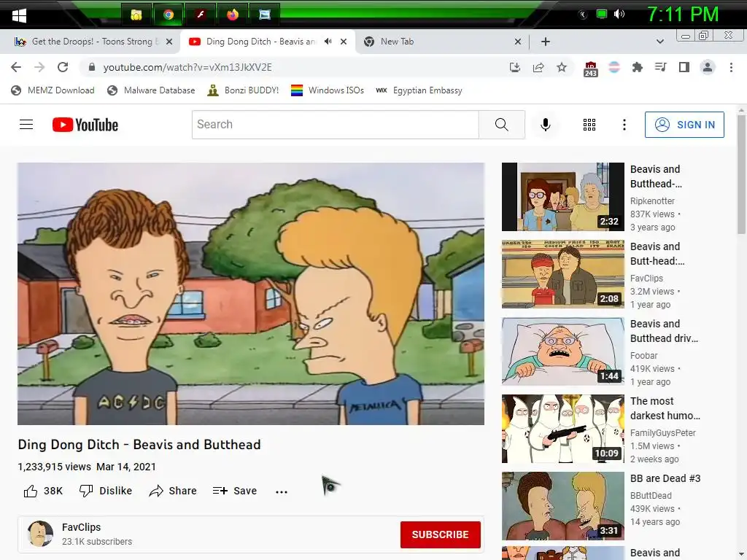The height and width of the screenshot is (560, 747).
Task: Click the YouTube search field
Action: [x=336, y=125]
